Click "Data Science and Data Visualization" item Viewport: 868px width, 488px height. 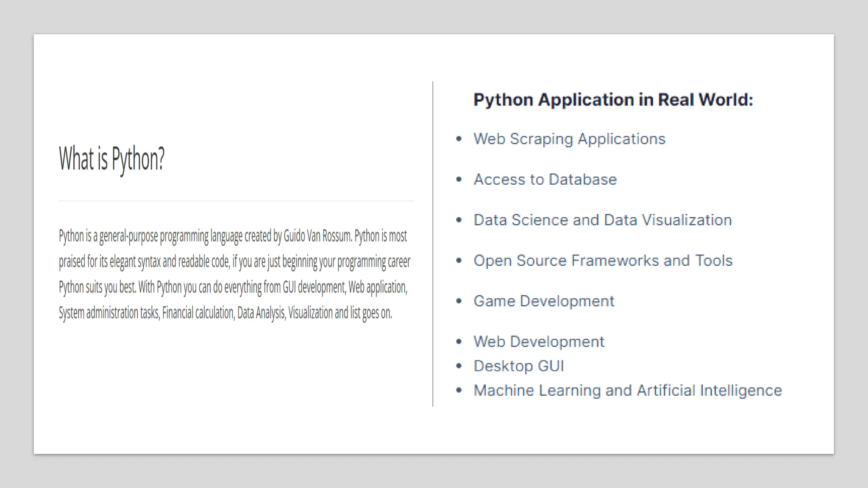[x=602, y=220]
